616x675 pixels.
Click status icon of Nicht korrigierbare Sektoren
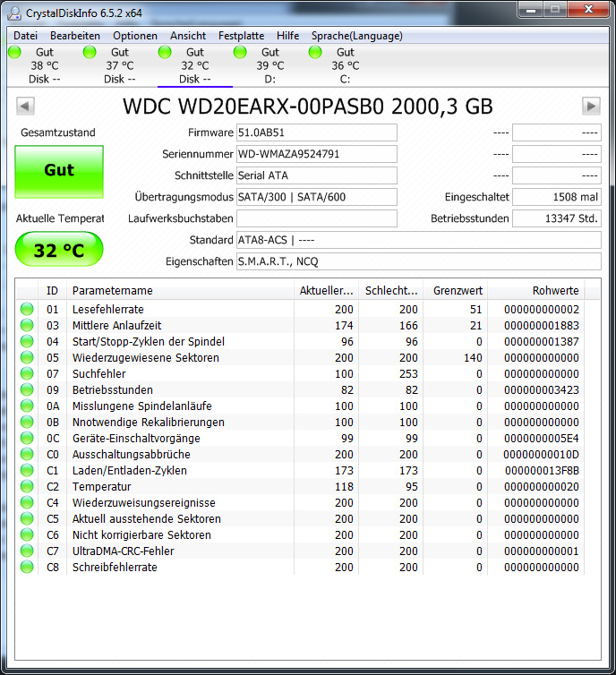point(27,534)
